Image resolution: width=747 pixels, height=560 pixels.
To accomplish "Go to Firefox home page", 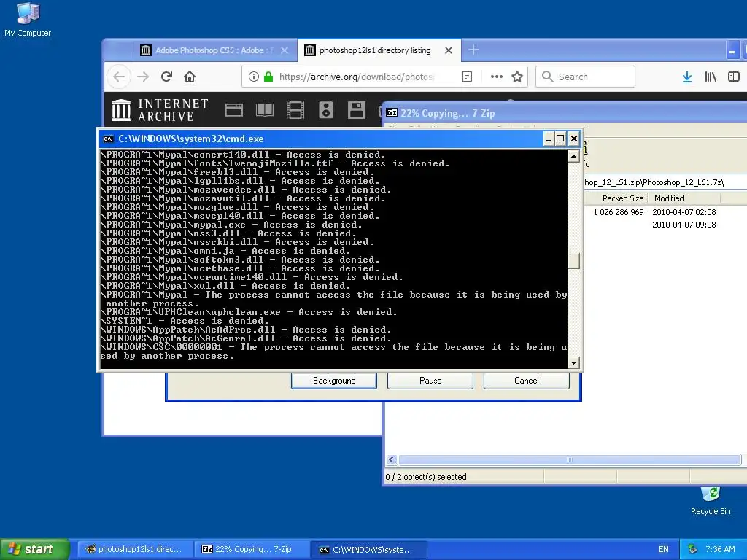I will click(190, 77).
